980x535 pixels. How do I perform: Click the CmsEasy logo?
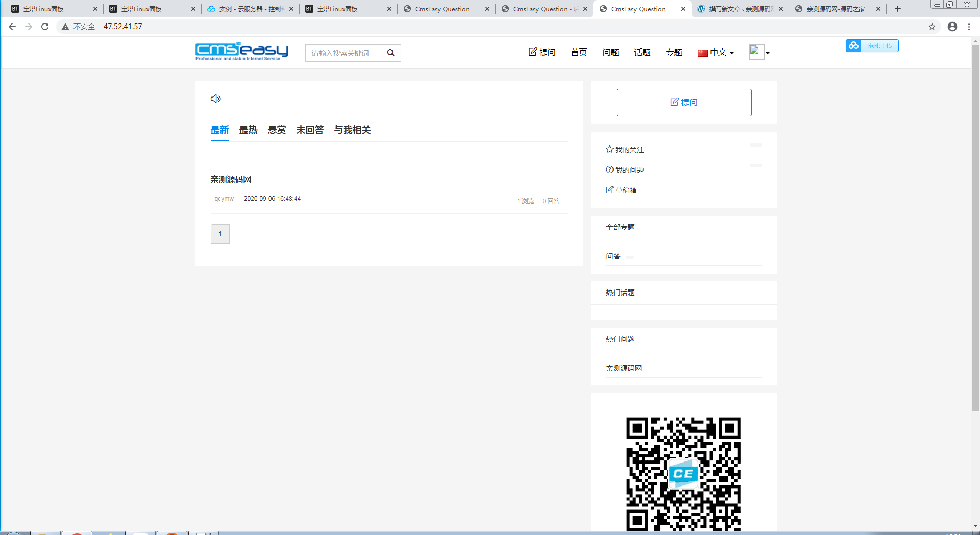click(x=242, y=52)
